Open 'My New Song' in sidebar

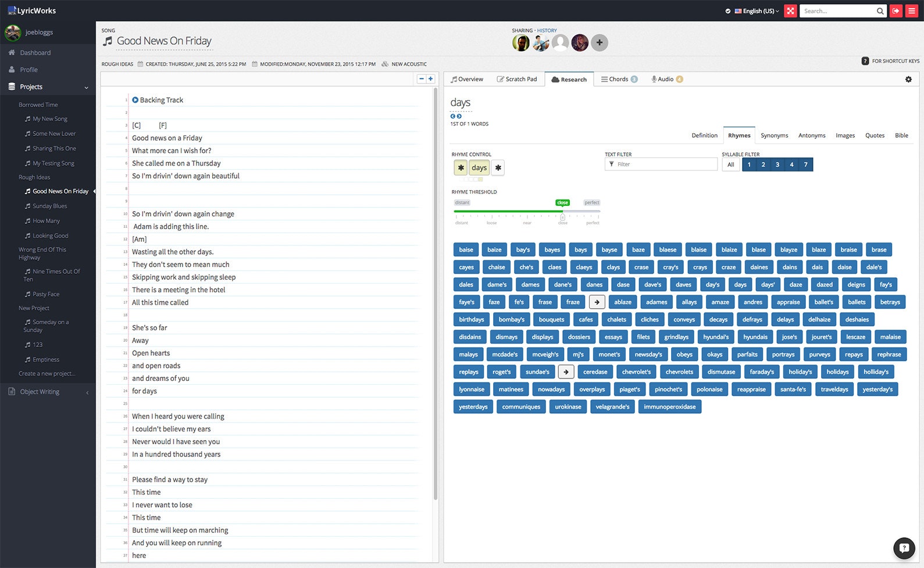tap(49, 119)
